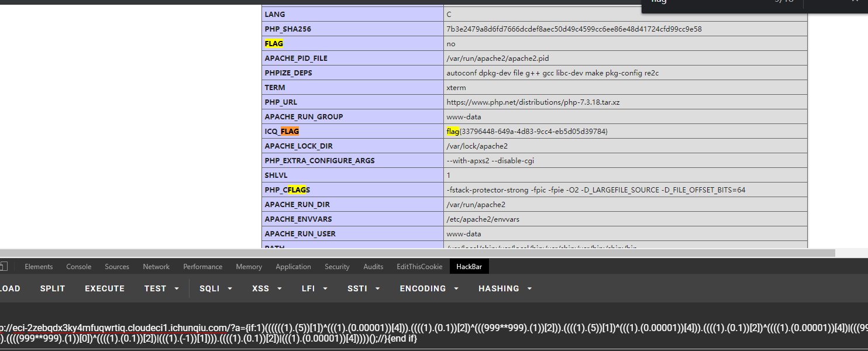Click the horizontal scrollbar below the phpinfo table
This screenshot has width=868, height=351.
tap(409, 253)
